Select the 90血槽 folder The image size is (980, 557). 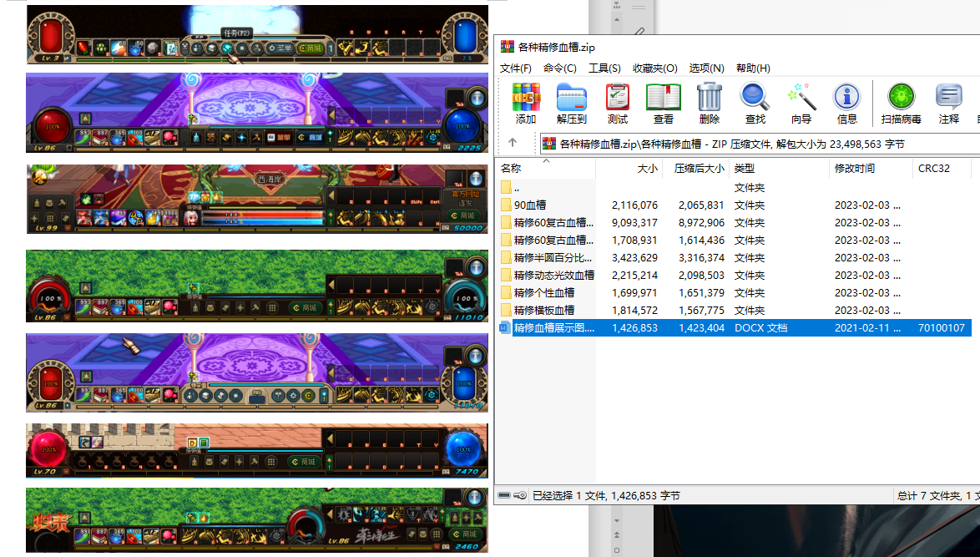(x=530, y=205)
